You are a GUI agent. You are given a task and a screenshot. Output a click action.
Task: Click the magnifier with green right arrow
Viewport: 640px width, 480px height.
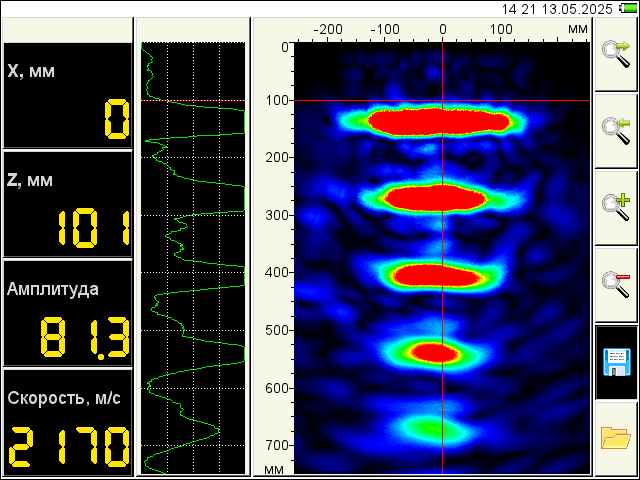coord(616,54)
